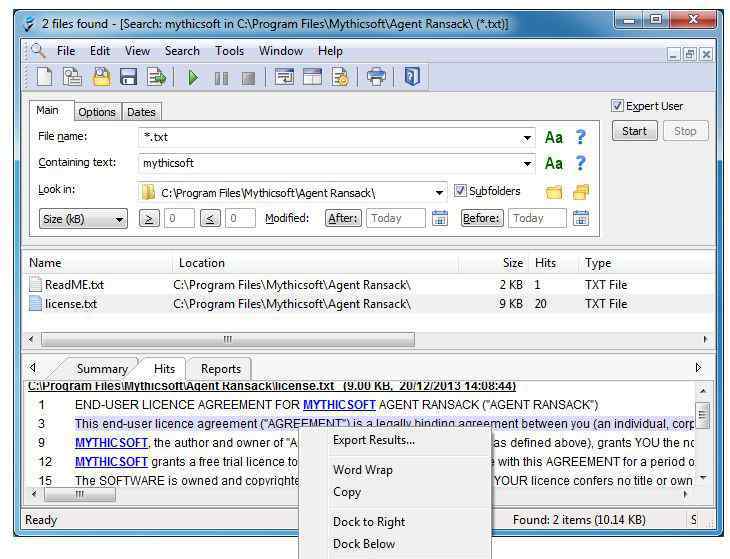The width and height of the screenshot is (730, 559).
Task: Click the results list horizontal scrollbar thumb
Action: point(228,339)
